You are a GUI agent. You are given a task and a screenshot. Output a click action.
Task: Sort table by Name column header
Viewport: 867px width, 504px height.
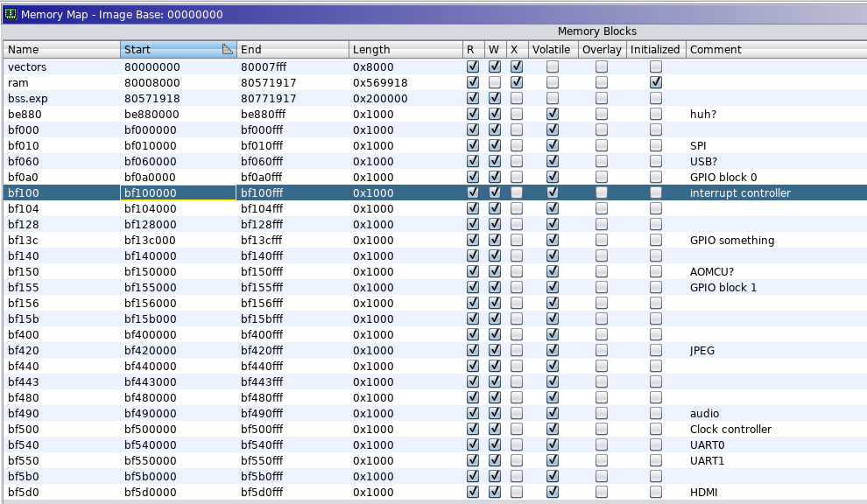pos(61,50)
